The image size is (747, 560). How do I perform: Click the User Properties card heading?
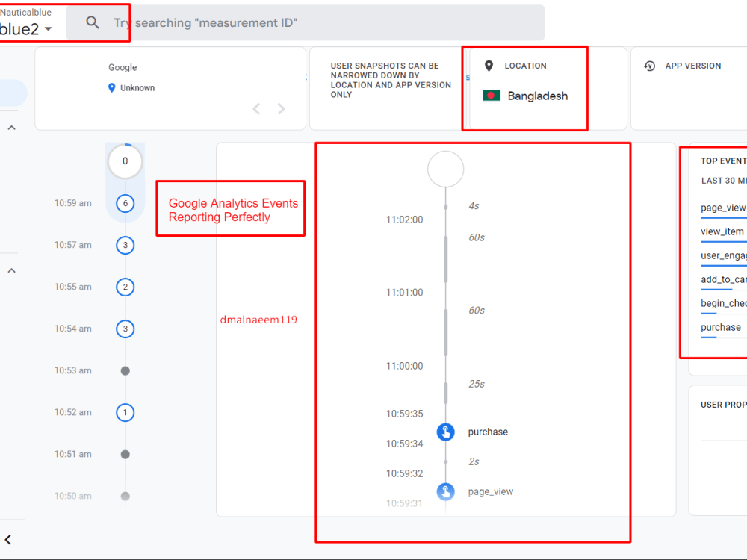(x=723, y=405)
